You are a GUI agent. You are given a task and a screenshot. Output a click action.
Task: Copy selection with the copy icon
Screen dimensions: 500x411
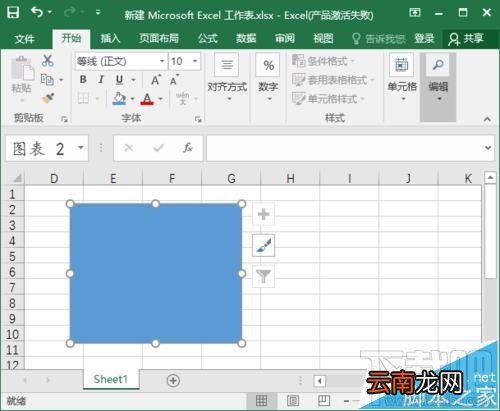[x=47, y=80]
